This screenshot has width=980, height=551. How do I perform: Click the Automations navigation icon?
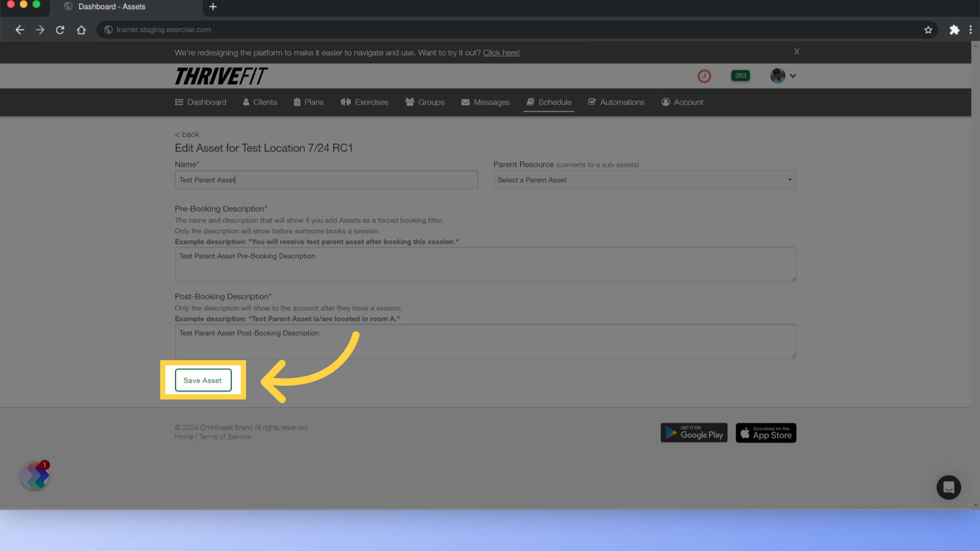click(x=593, y=102)
